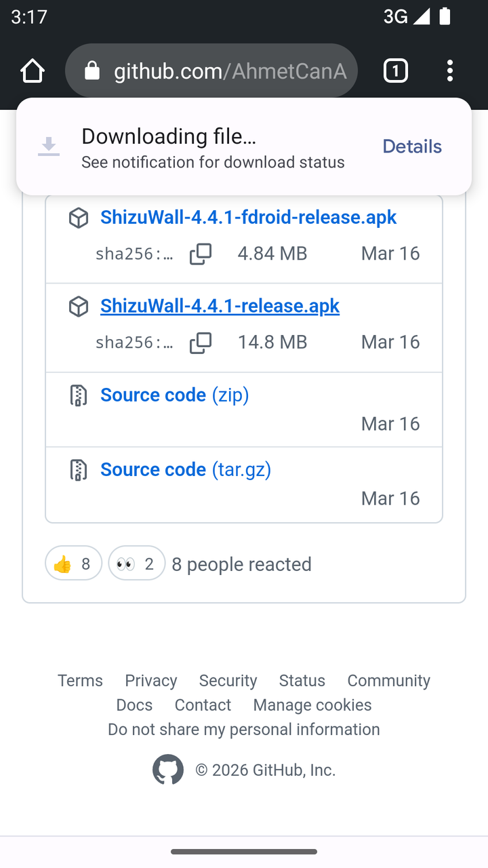Tap the download arrow icon in the banner
The width and height of the screenshot is (488, 868).
pyautogui.click(x=49, y=146)
